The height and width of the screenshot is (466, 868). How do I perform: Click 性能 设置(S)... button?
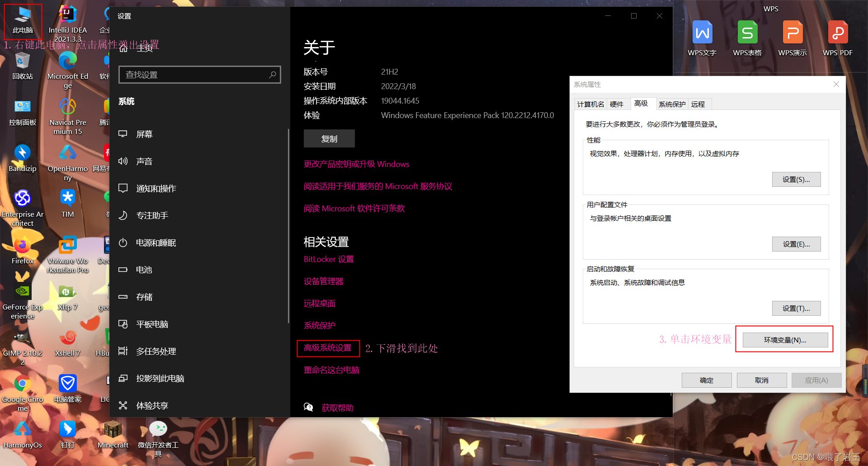coord(796,180)
